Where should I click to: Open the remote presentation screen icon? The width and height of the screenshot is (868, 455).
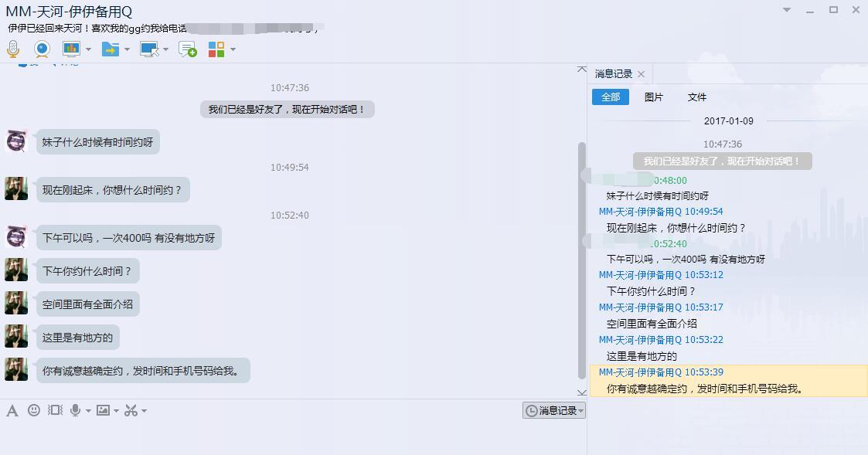(71, 49)
